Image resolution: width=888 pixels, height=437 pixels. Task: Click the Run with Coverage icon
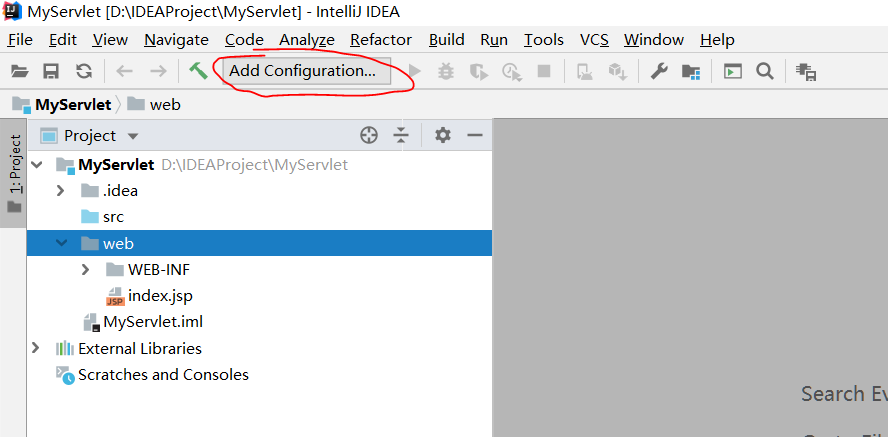tap(479, 71)
